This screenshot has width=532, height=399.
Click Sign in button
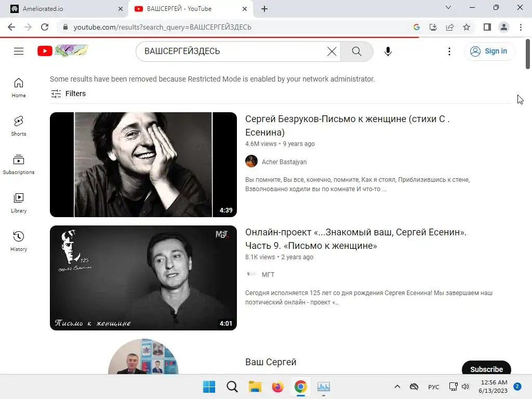point(489,51)
